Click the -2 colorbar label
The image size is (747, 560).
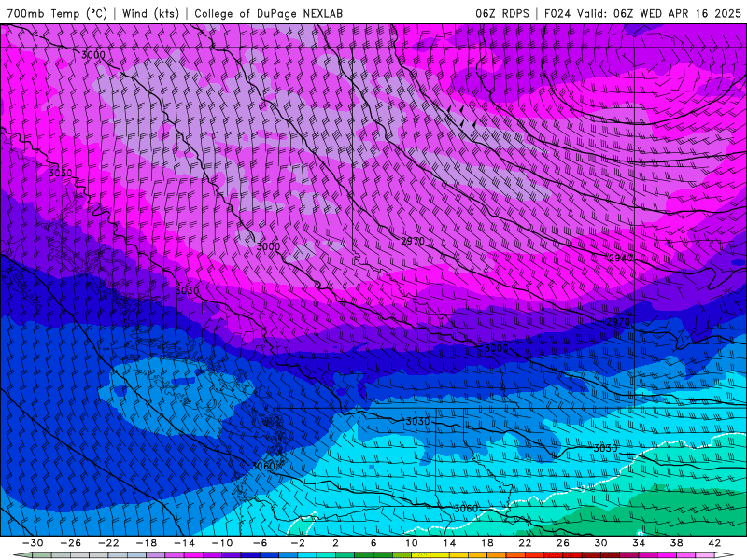pos(298,543)
